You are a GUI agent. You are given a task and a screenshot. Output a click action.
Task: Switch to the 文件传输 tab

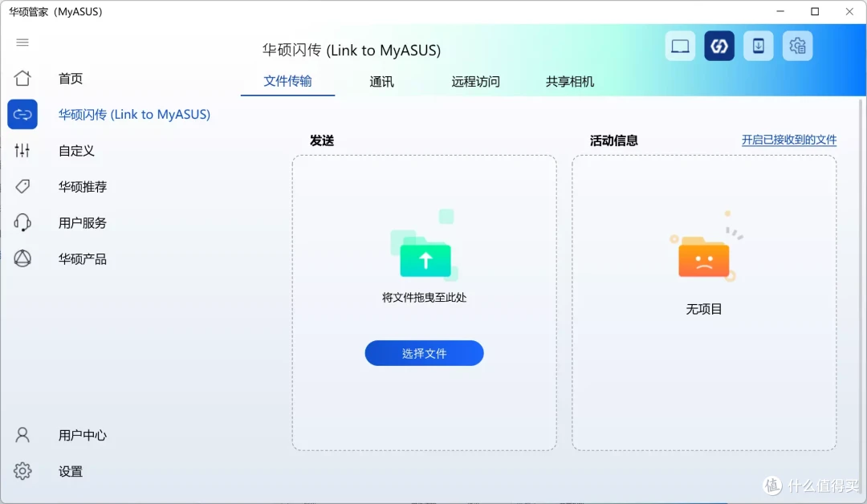point(287,81)
